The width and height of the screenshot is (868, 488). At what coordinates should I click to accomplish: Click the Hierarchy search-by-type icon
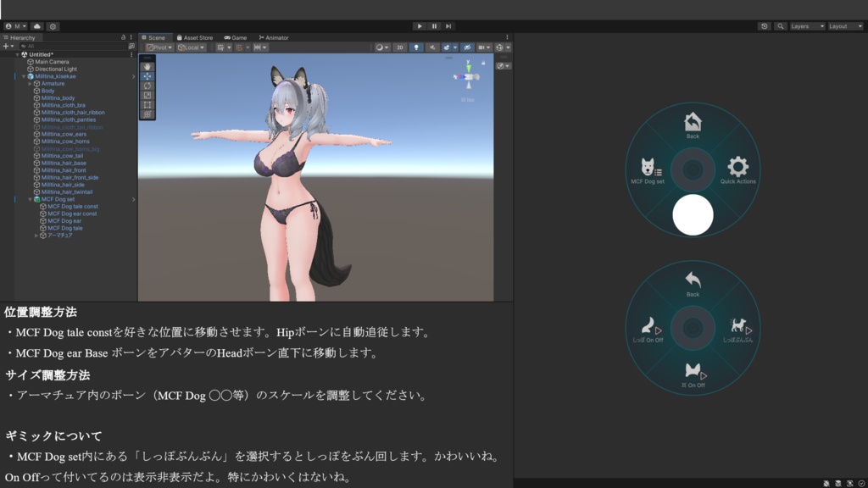pyautogui.click(x=131, y=47)
